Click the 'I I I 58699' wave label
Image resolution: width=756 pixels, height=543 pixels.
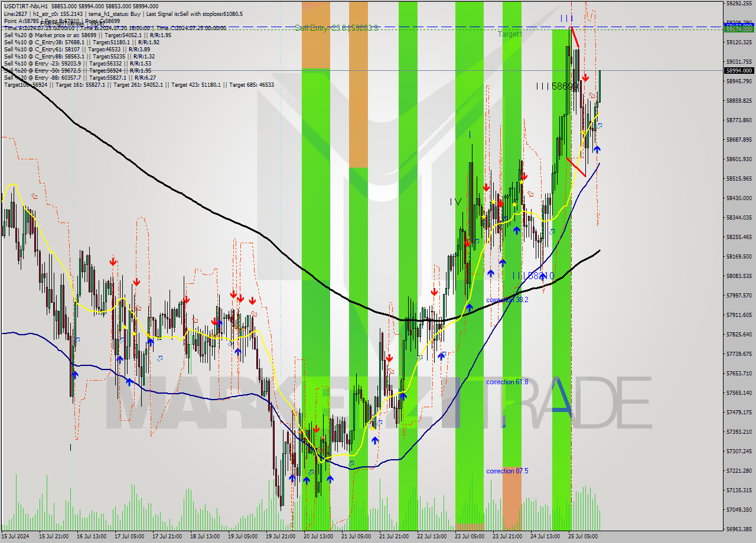[556, 86]
